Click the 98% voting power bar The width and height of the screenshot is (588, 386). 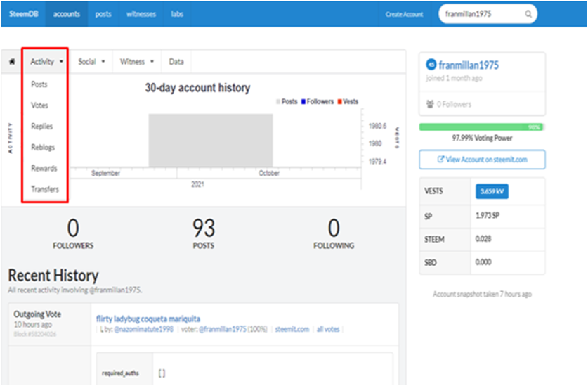481,127
